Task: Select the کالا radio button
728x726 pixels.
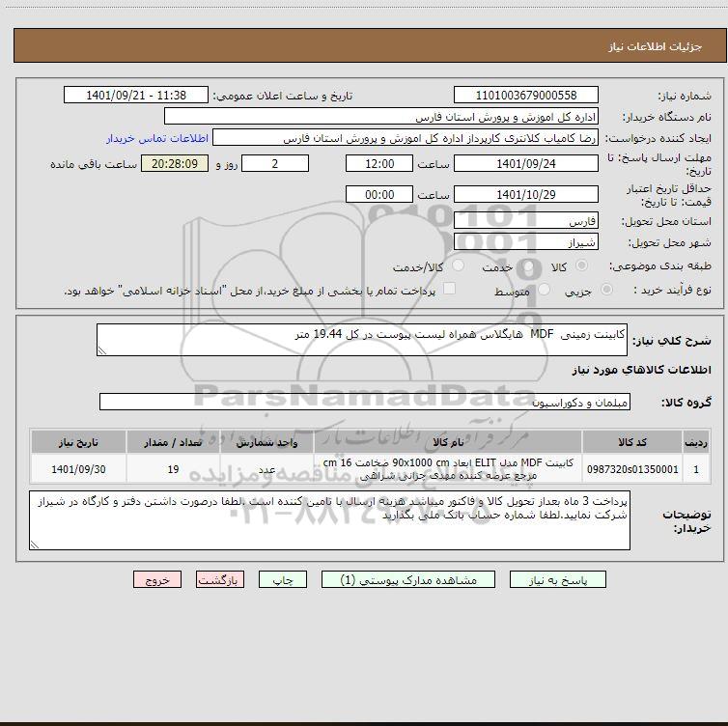Action: pos(581,265)
